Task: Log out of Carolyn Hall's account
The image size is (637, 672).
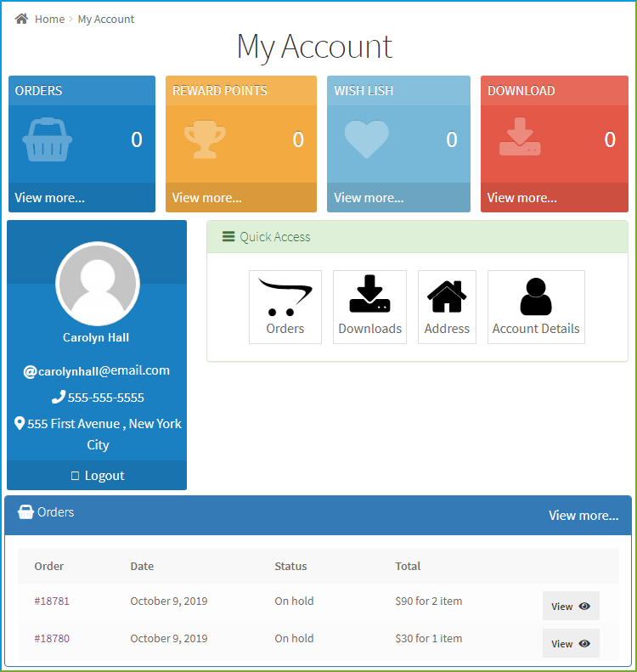Action: (97, 476)
